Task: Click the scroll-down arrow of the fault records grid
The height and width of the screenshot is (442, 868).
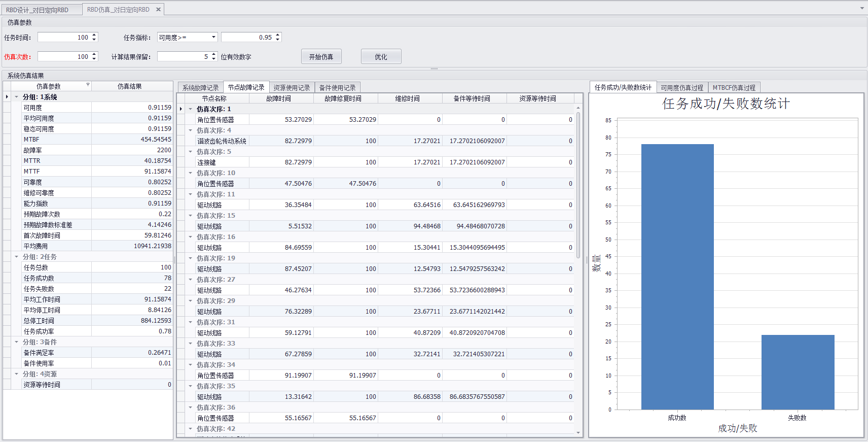Action: click(578, 433)
